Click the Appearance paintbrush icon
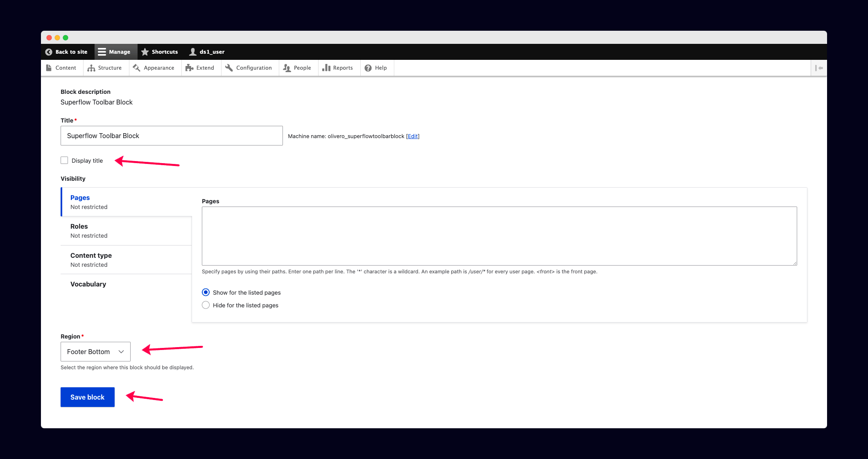Image resolution: width=868 pixels, height=459 pixels. (x=137, y=68)
